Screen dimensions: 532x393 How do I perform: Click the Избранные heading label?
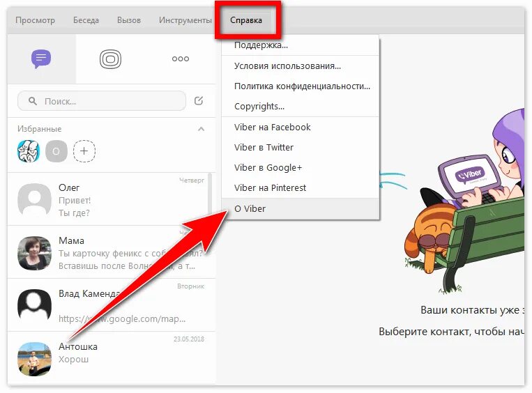39,129
